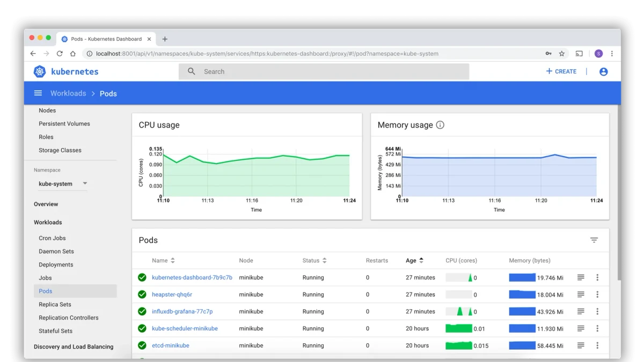Click the browser back arrow

pos(33,54)
